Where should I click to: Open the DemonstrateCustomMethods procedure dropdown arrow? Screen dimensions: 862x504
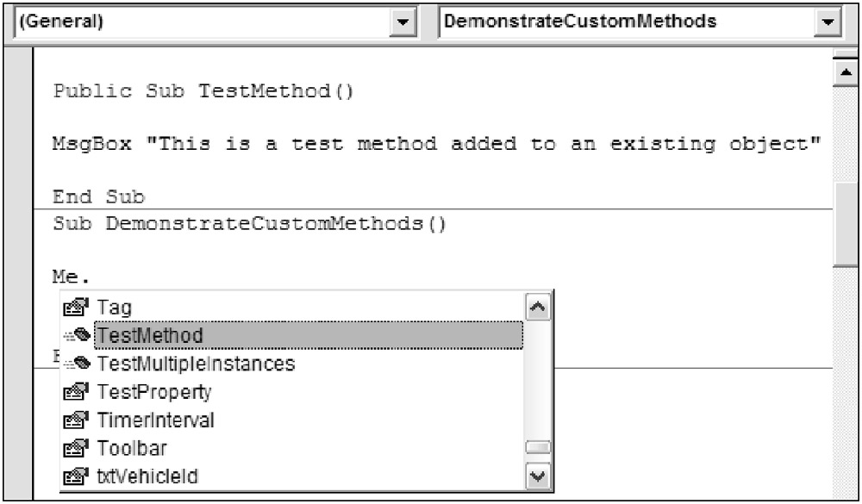(x=828, y=23)
